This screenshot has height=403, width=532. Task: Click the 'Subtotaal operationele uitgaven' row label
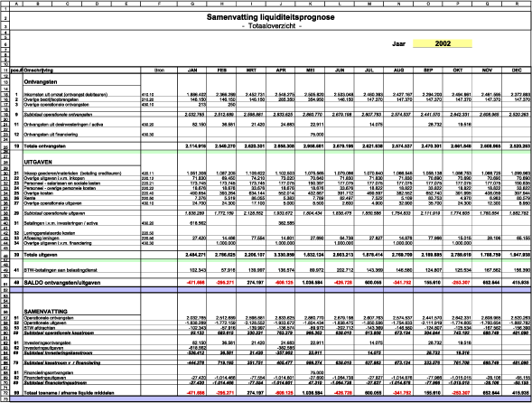pos(54,213)
